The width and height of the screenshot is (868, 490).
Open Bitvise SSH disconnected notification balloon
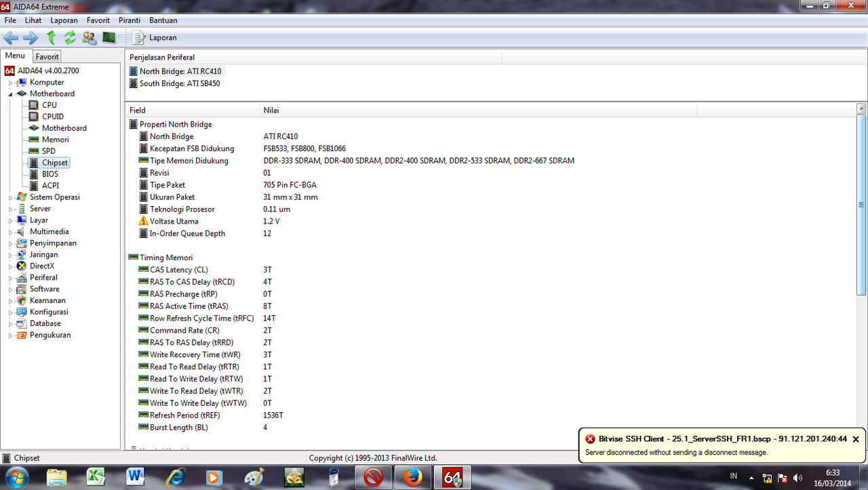tap(722, 445)
